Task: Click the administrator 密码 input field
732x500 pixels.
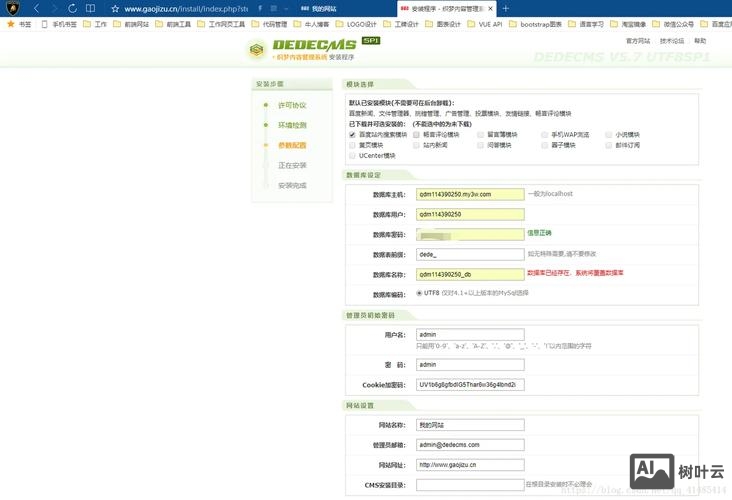Action: click(x=470, y=365)
